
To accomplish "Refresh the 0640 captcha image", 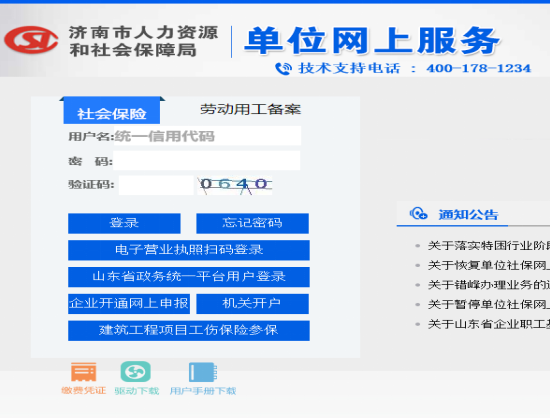I will pos(235,185).
